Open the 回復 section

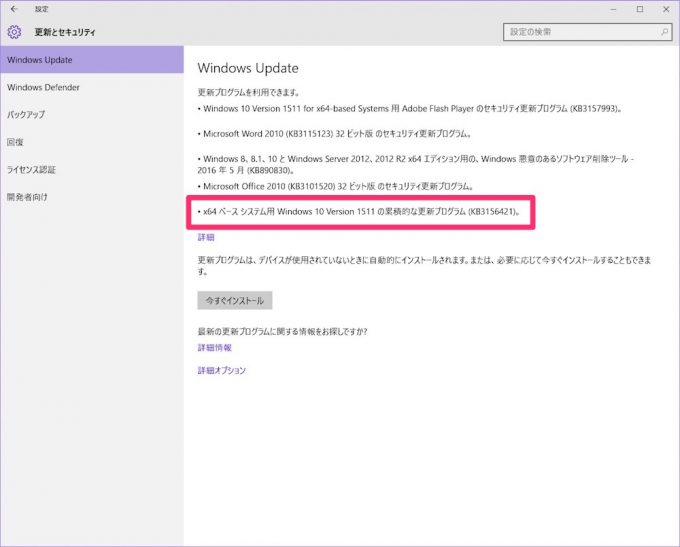coord(92,142)
